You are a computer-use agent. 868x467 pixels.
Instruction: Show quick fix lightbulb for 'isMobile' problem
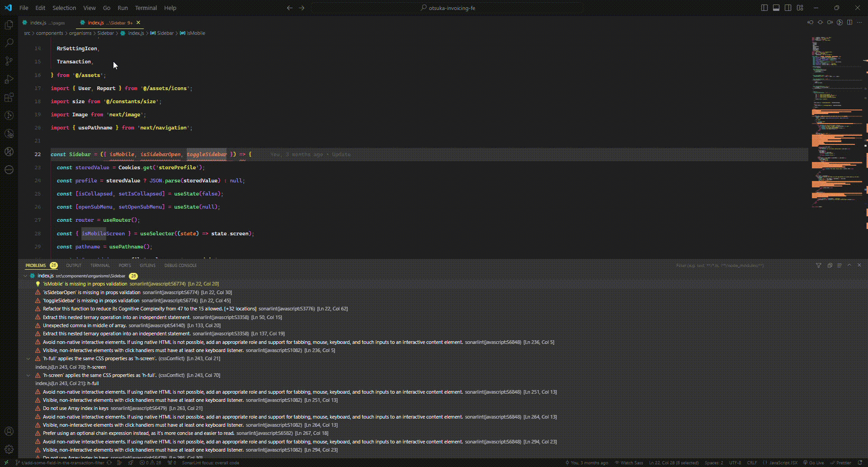[38, 284]
